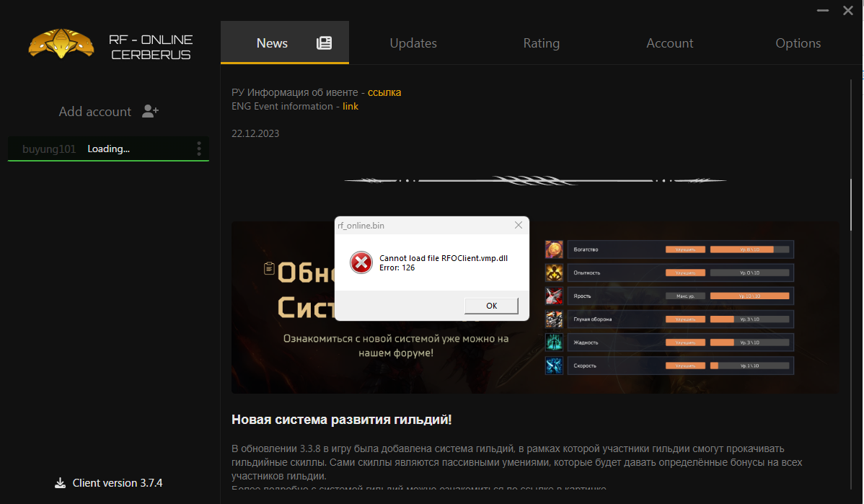Click the news newspaper icon
This screenshot has width=864, height=504.
pyautogui.click(x=324, y=43)
